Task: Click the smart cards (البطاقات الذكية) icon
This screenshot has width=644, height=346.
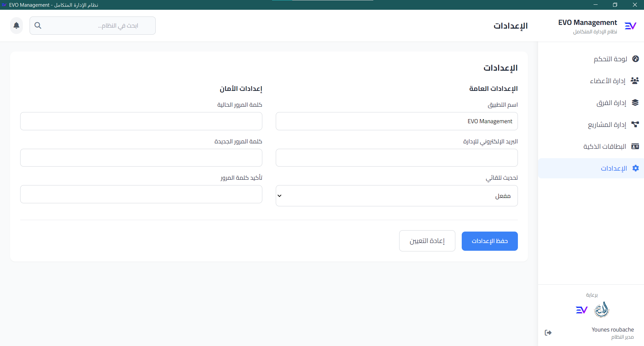Action: 635,146
